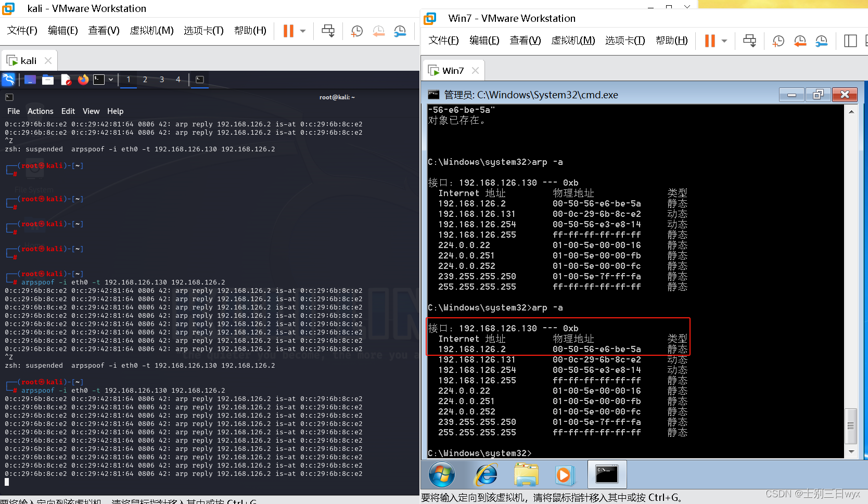
Task: Click pause icon in Win7 VMware toolbar
Action: [x=710, y=41]
